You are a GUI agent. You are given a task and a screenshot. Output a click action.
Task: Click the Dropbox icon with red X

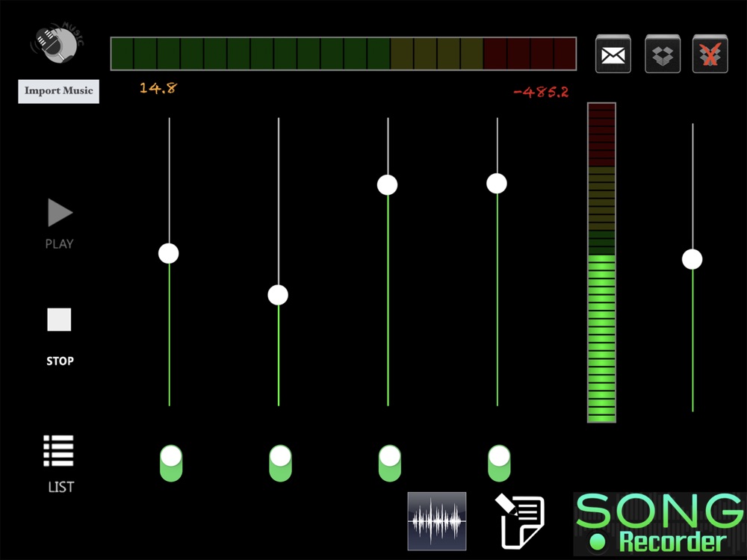710,54
